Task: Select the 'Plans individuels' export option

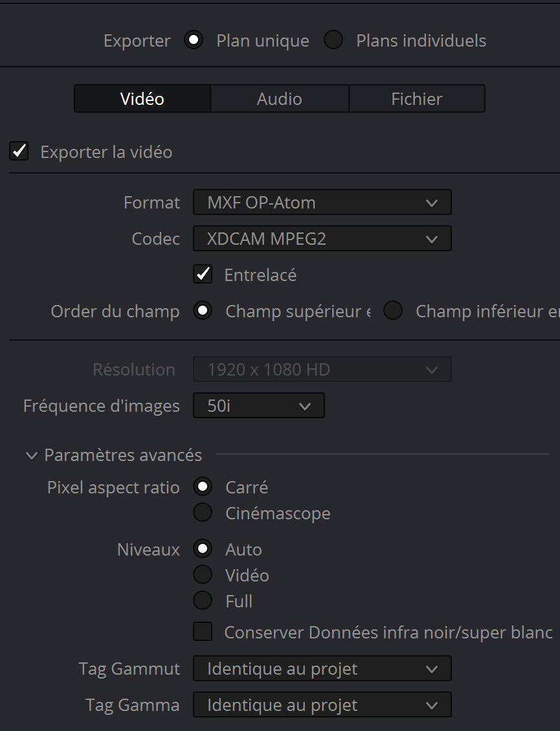Action: (333, 39)
